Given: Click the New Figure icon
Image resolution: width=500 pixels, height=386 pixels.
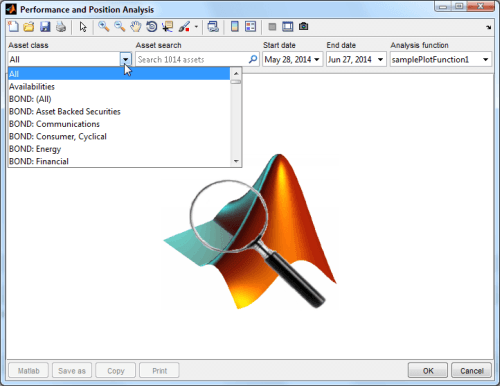Looking at the screenshot, I should pos(13,27).
